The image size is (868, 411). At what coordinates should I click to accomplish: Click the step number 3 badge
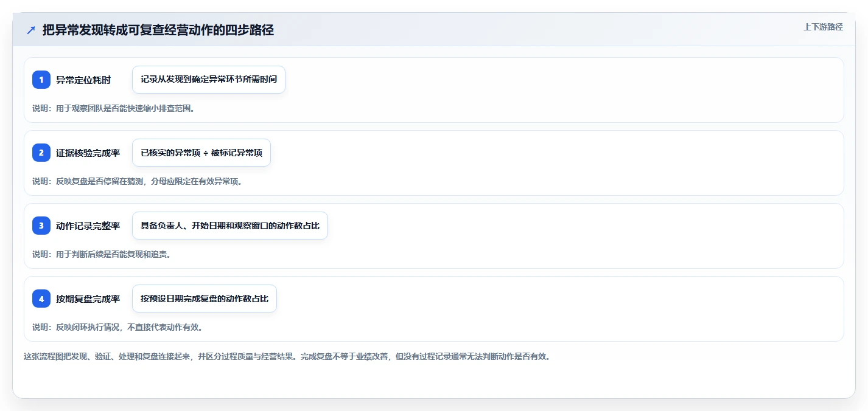[41, 226]
